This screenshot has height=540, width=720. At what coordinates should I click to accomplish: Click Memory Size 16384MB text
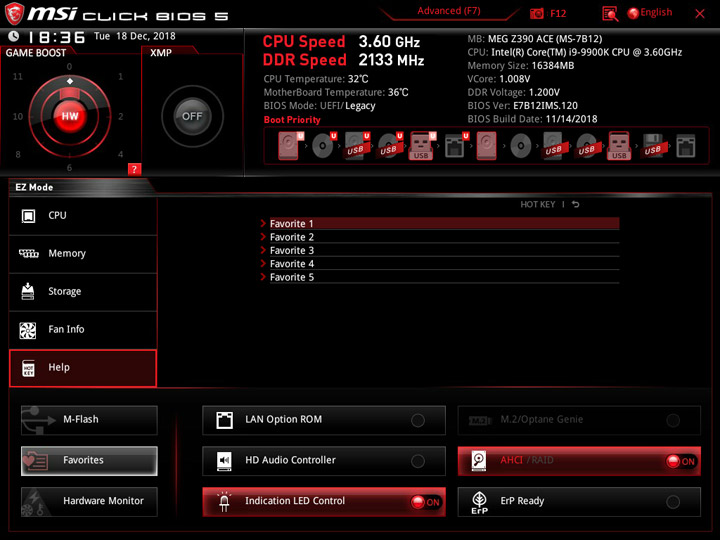521,66
